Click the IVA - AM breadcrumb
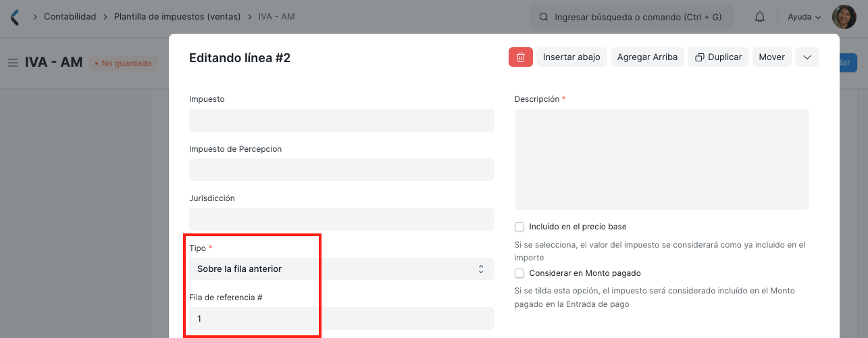Screen dimensions: 868x338 [276, 17]
